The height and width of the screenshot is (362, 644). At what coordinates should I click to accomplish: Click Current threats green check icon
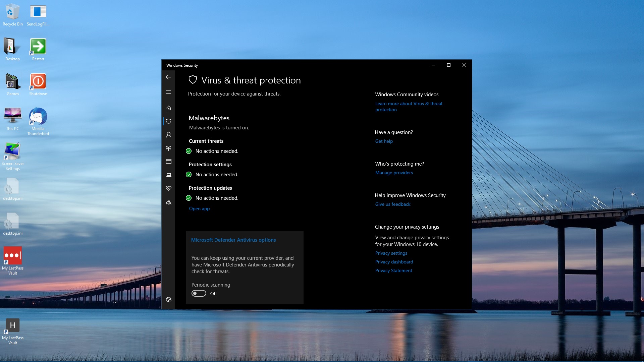(189, 151)
